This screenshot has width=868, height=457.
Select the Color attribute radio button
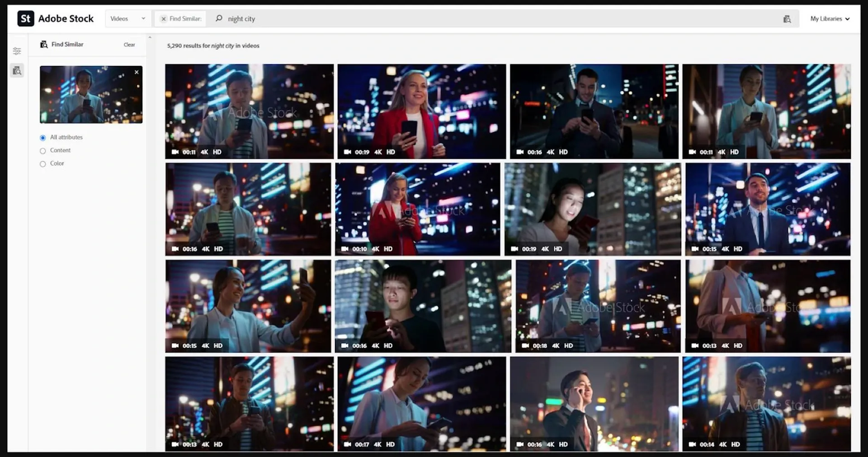43,164
